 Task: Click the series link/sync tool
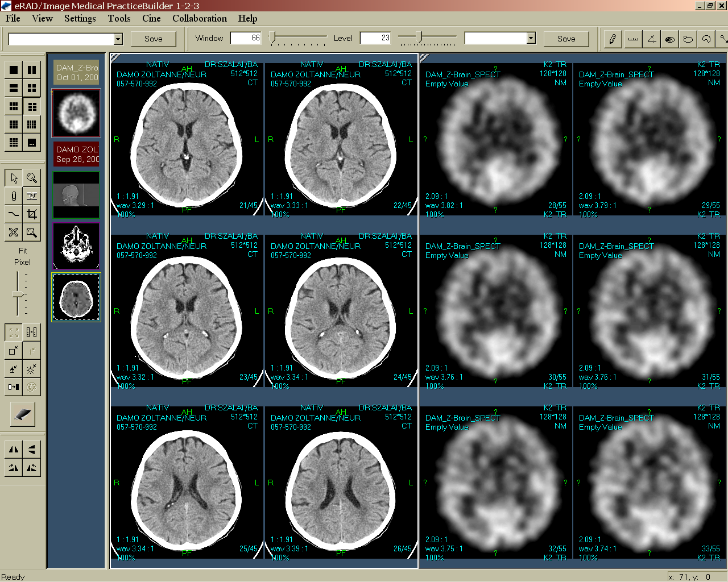(32, 196)
